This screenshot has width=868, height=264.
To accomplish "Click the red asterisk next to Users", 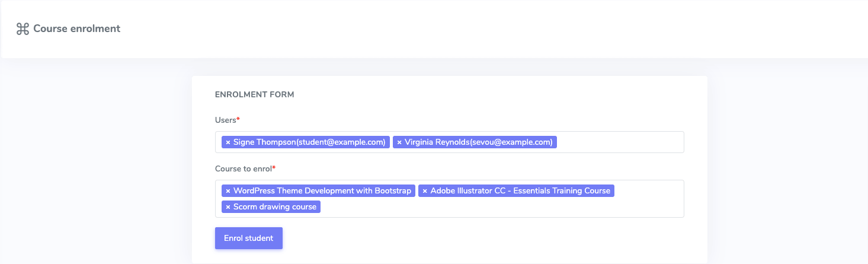I will [238, 120].
